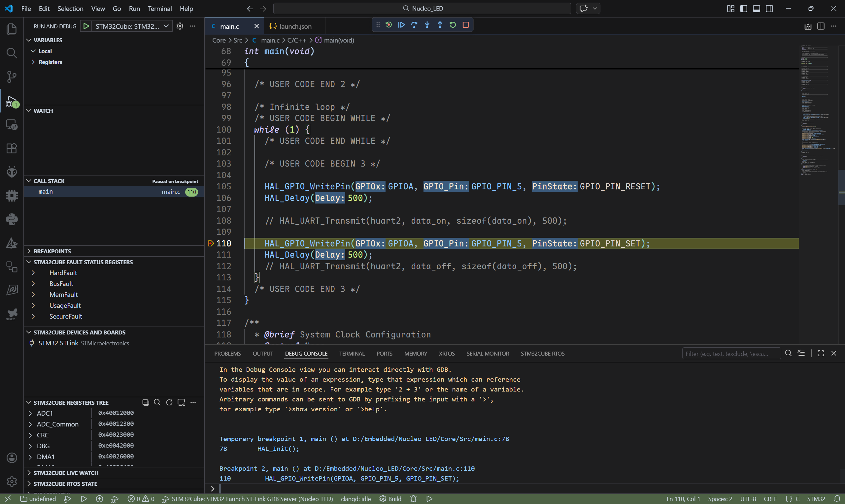
Task: Open the Search view in activity bar
Action: (12, 53)
